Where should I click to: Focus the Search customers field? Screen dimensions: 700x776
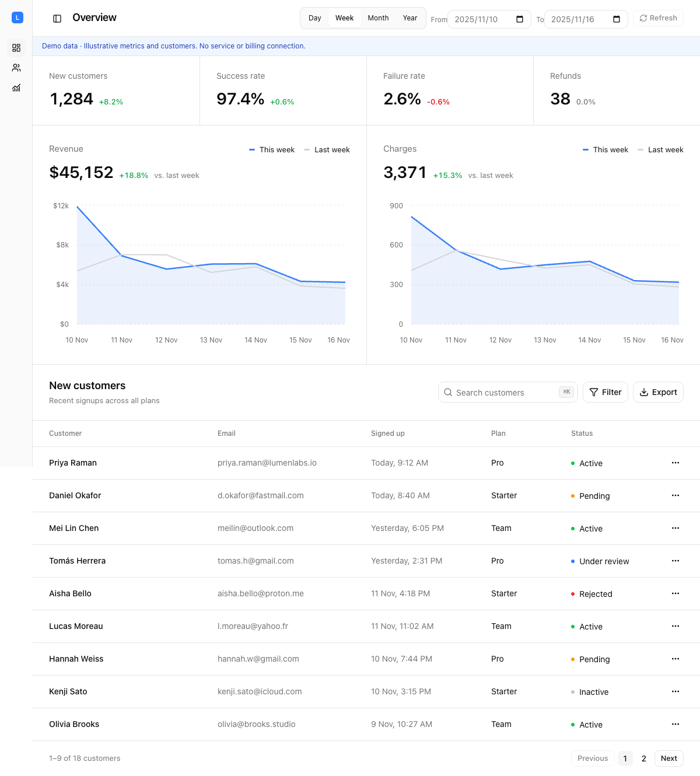[x=508, y=392]
